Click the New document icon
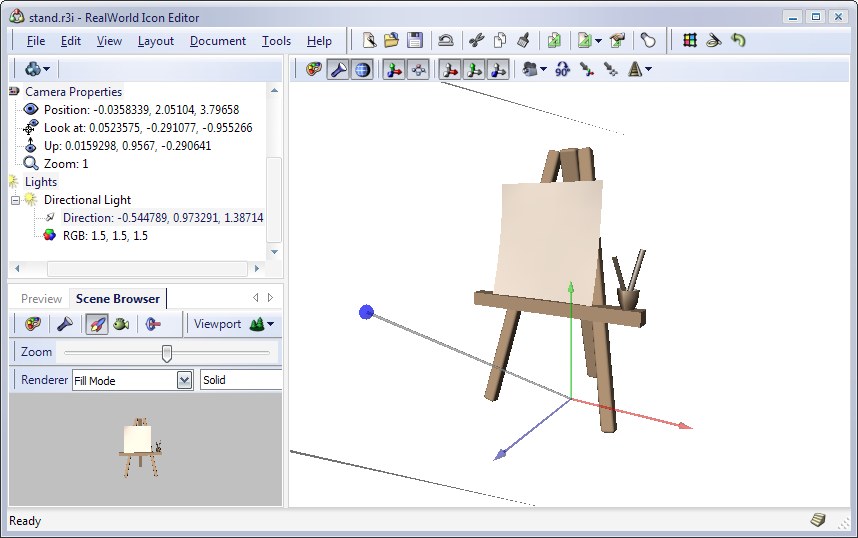 coord(369,41)
